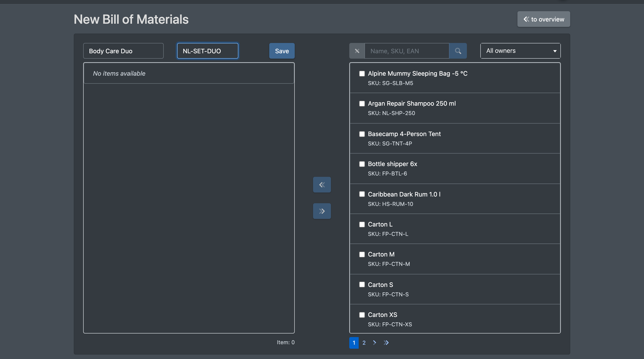Screen dimensions: 644x359
Task: Check the Carton M checkbox
Action: click(x=362, y=254)
